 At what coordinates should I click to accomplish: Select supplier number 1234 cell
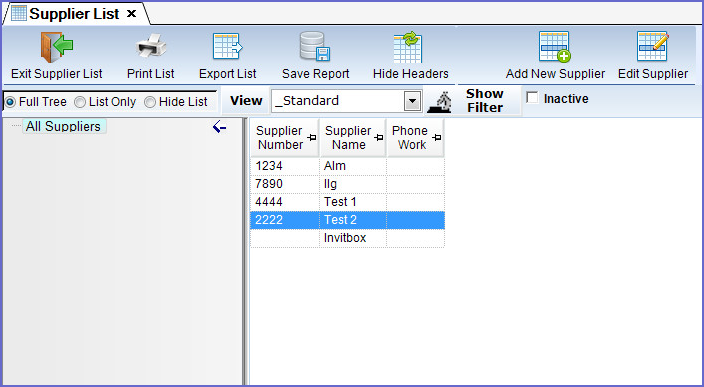(x=285, y=166)
